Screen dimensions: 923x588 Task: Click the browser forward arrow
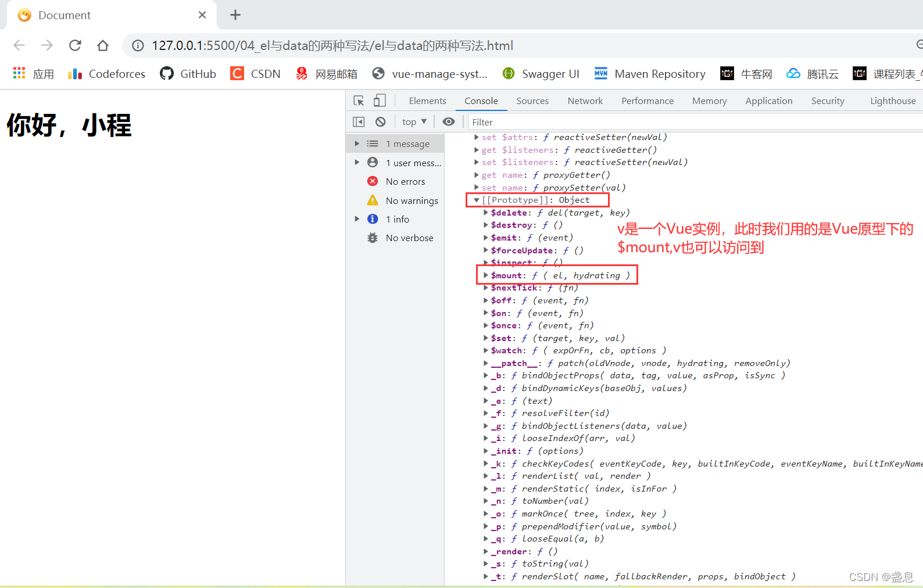[x=47, y=45]
